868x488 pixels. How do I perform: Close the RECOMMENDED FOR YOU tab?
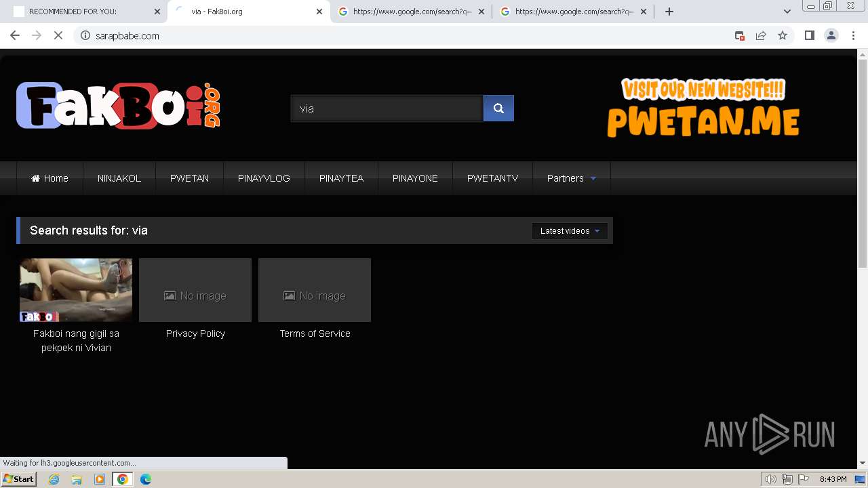[x=157, y=12]
